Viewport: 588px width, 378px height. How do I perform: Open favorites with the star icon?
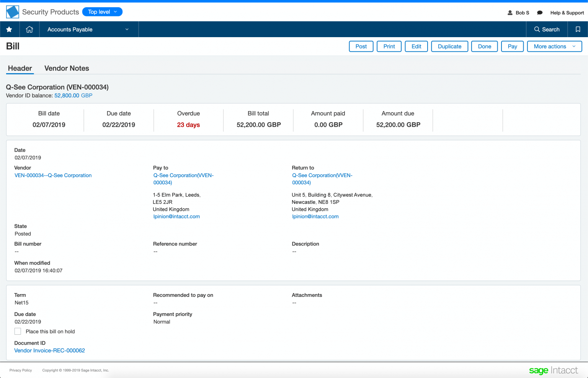click(x=9, y=29)
